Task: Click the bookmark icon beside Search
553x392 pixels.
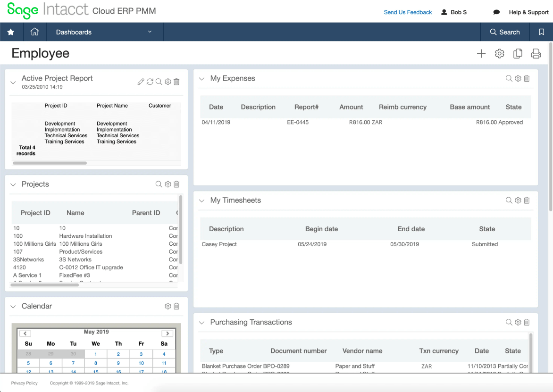Action: [541, 32]
